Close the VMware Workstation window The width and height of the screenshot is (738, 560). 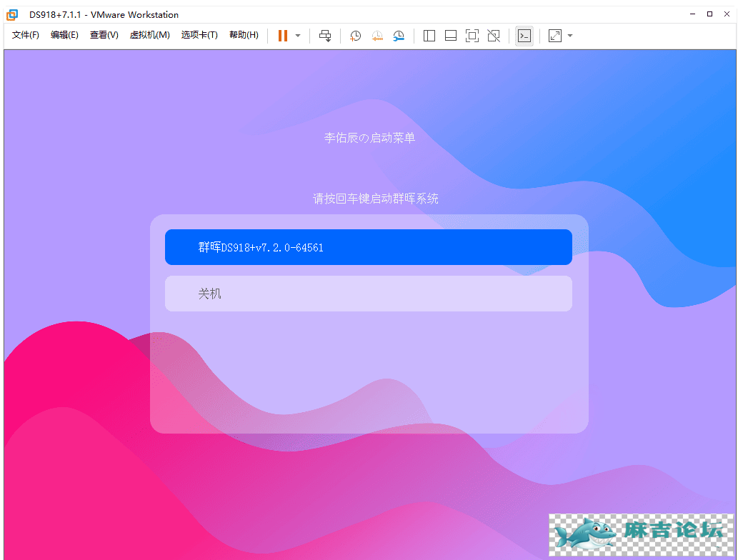727,14
